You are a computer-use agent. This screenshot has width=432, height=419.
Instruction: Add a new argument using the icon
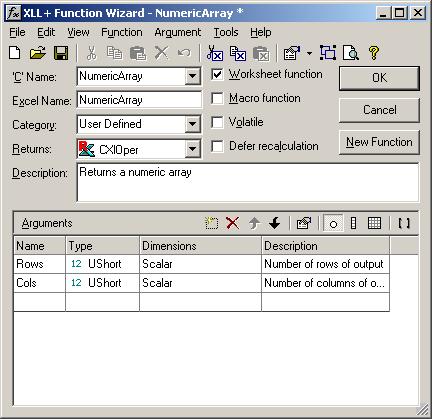pos(211,223)
